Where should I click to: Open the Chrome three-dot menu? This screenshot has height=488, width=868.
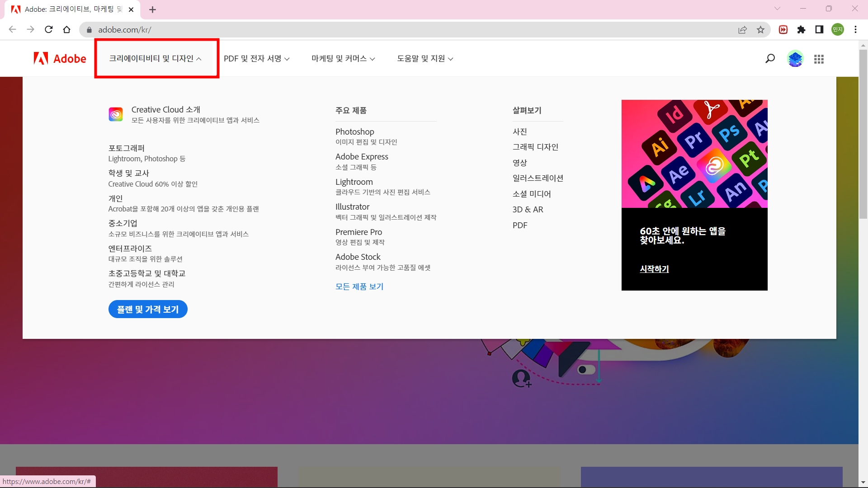tap(856, 30)
